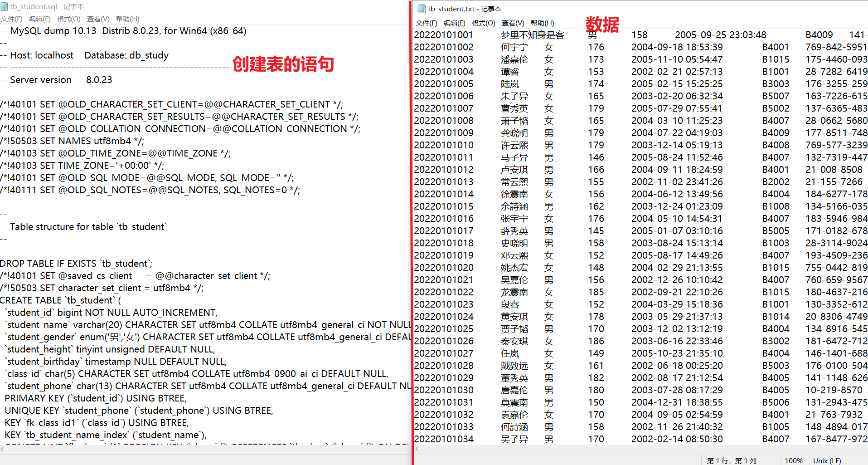
Task: Click phone 10-219-8570
Action: click(834, 390)
